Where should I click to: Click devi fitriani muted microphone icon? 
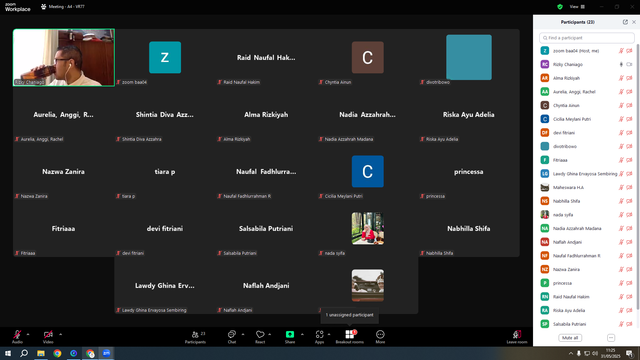point(621,133)
